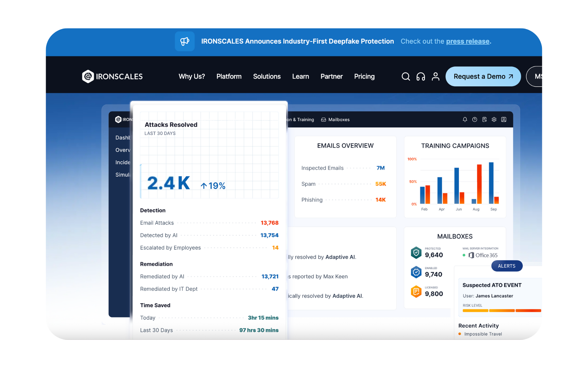Click Last 30 Days 97 hrs 30 mins
Image resolution: width=588 pixels, height=368 pixels.
click(x=259, y=330)
